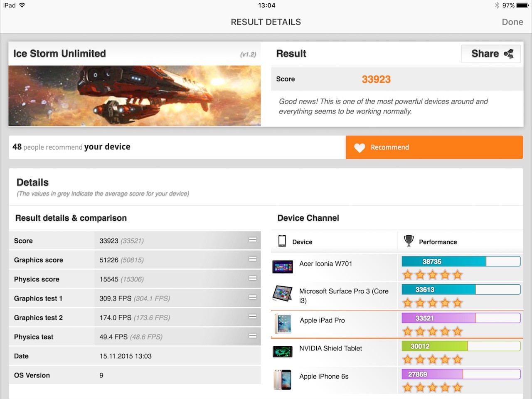Click the Graphics test 2 value 174.0 FPS
Image resolution: width=532 pixels, height=399 pixels.
[x=116, y=318]
